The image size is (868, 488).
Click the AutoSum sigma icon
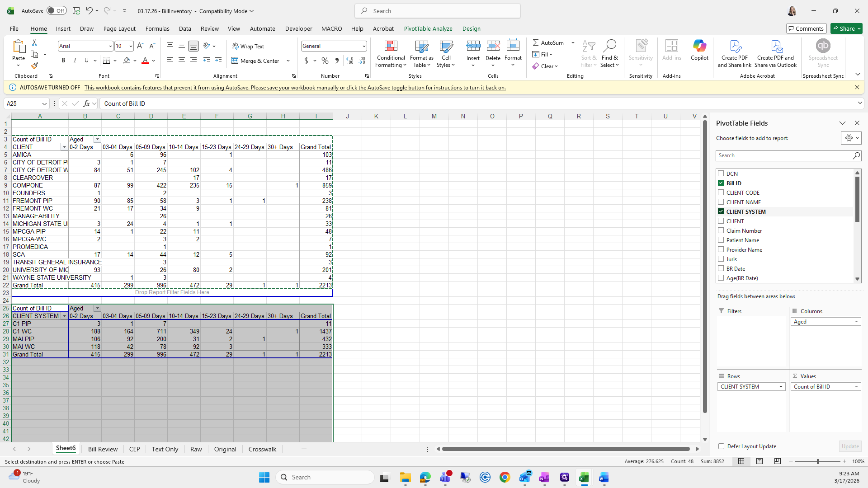[x=536, y=42]
